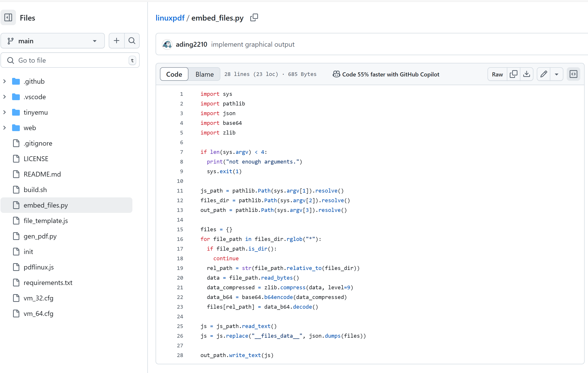Screen dimensions: 588x373
Task: Click the ading2210 avatar image
Action: [167, 45]
